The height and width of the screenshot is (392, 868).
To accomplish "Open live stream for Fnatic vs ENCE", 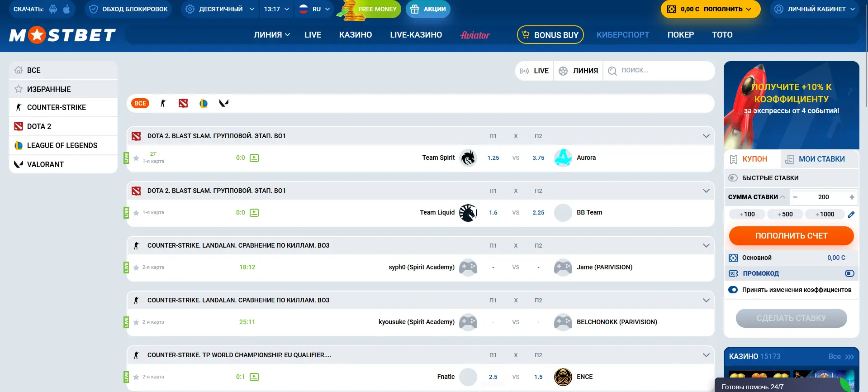I will [254, 377].
